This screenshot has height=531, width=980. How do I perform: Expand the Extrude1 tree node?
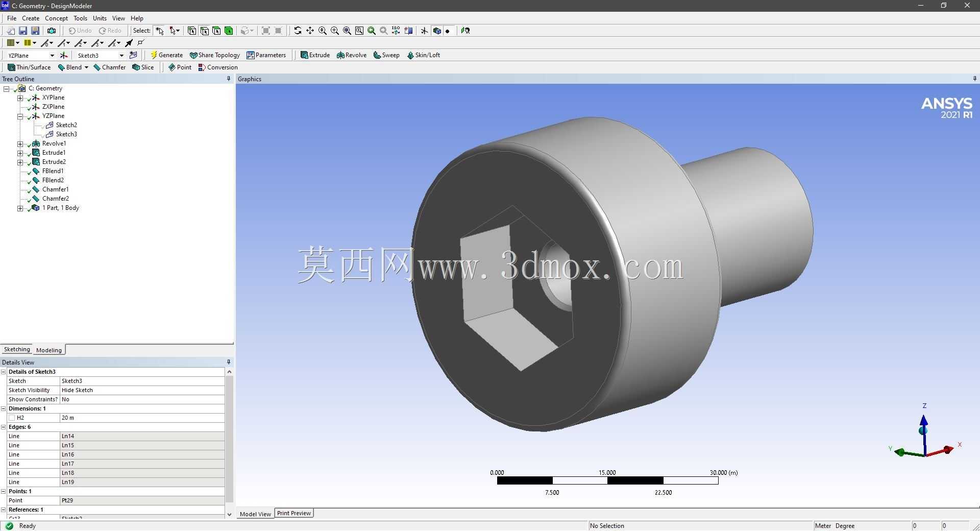click(x=20, y=153)
